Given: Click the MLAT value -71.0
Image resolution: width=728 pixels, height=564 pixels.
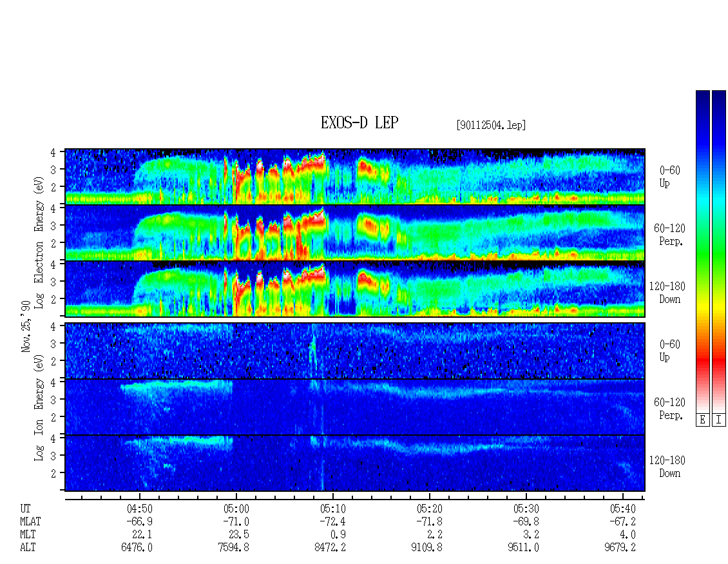Looking at the screenshot, I should [236, 521].
